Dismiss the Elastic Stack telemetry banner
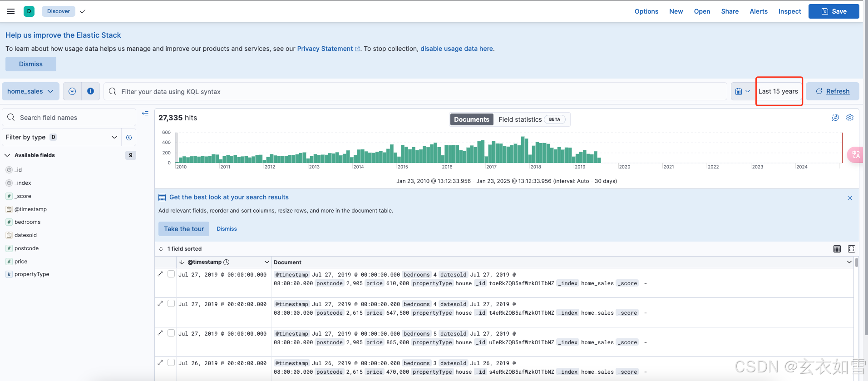868x381 pixels. [x=31, y=64]
